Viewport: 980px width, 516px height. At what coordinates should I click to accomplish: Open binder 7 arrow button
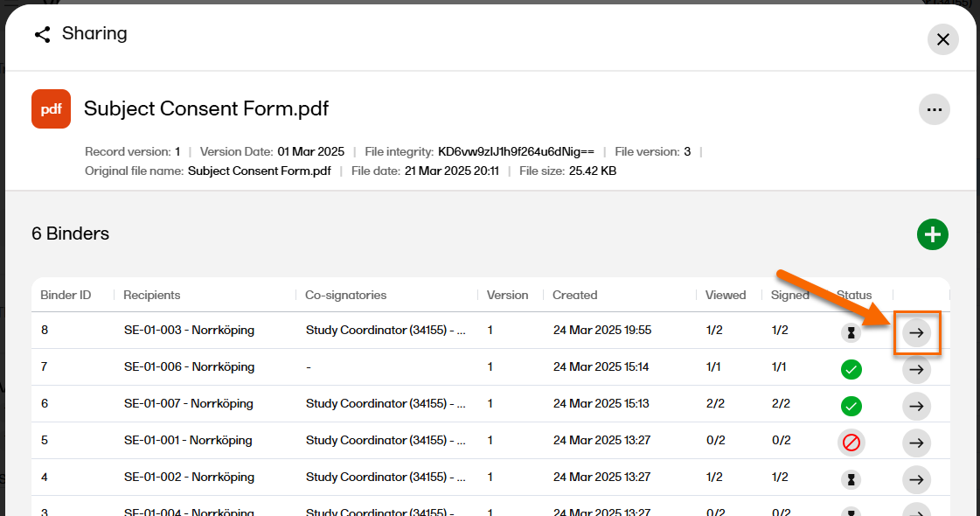point(916,369)
